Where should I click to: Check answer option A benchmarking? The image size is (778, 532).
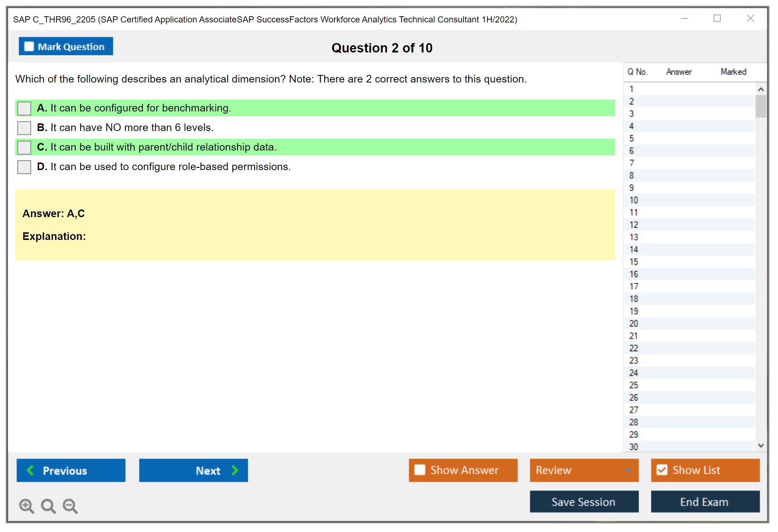(24, 108)
